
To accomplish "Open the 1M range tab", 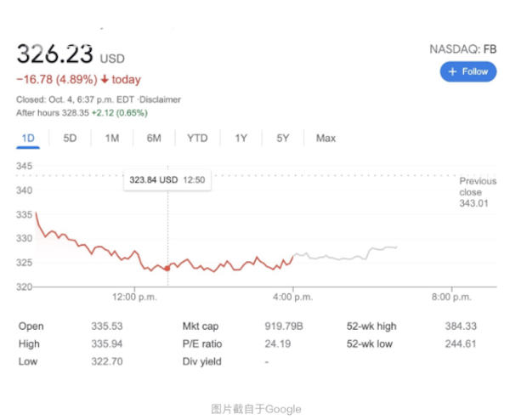I will (112, 139).
